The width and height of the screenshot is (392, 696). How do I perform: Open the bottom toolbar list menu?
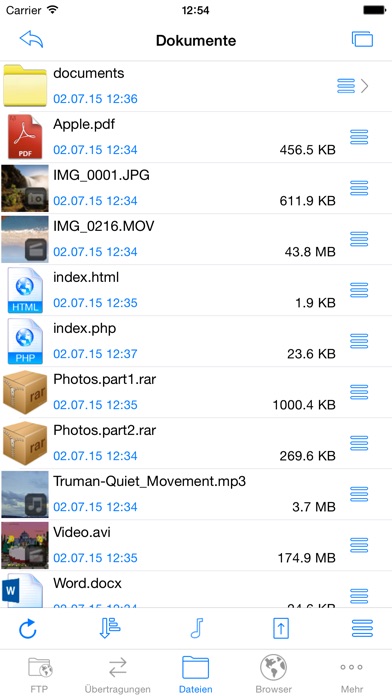tap(363, 629)
